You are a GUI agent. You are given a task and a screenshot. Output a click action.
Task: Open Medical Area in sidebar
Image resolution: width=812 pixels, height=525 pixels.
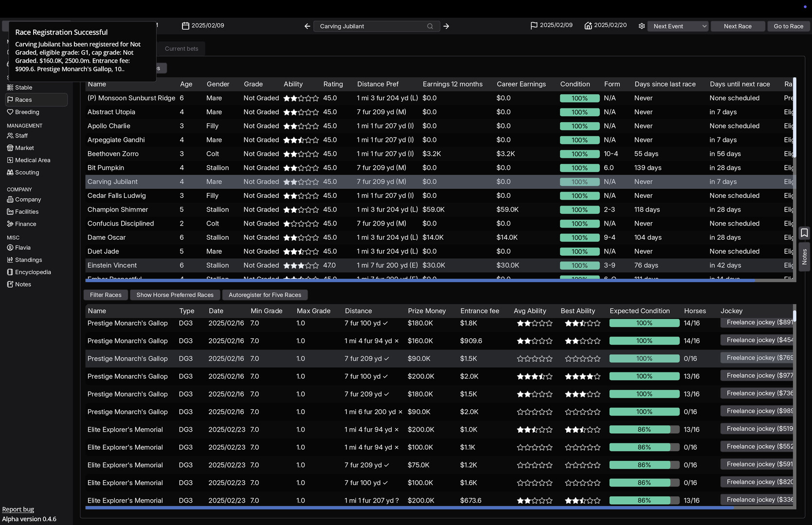point(32,160)
